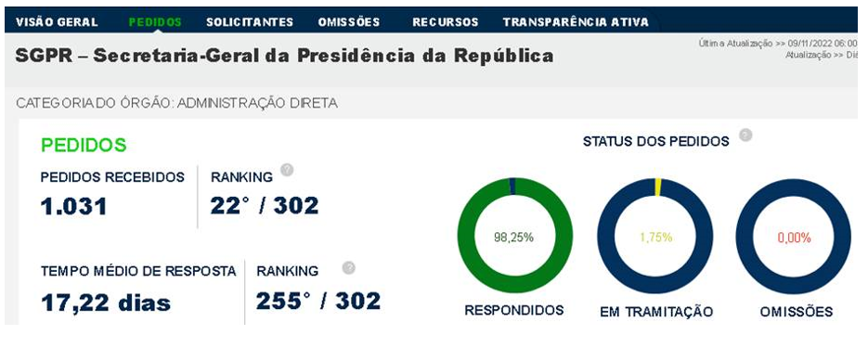The height and width of the screenshot is (348, 868).
Task: Click the 17,22 dias response time
Action: point(106,303)
